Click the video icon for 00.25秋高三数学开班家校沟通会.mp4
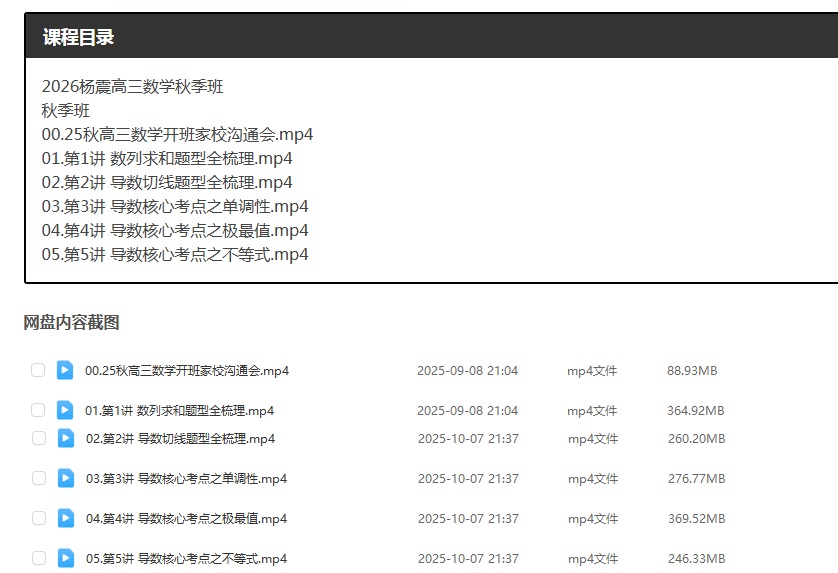This screenshot has height=573, width=838. tap(65, 370)
